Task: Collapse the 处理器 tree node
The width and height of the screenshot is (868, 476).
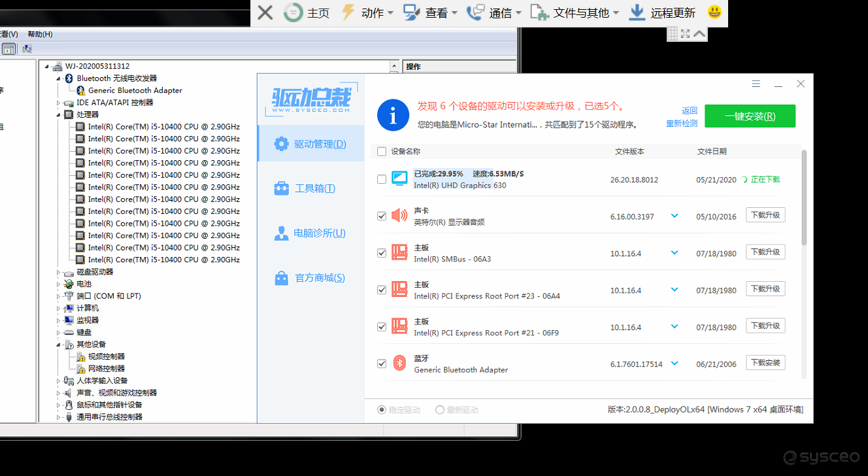Action: coord(59,114)
